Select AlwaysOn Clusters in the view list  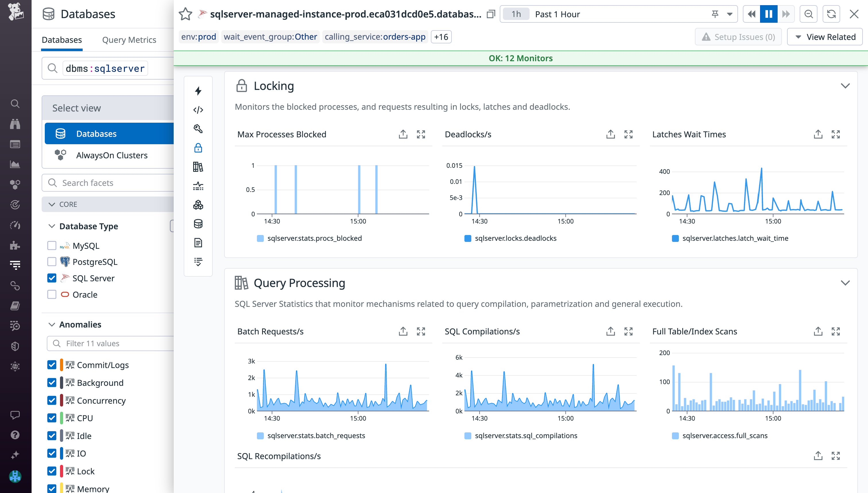pos(112,155)
